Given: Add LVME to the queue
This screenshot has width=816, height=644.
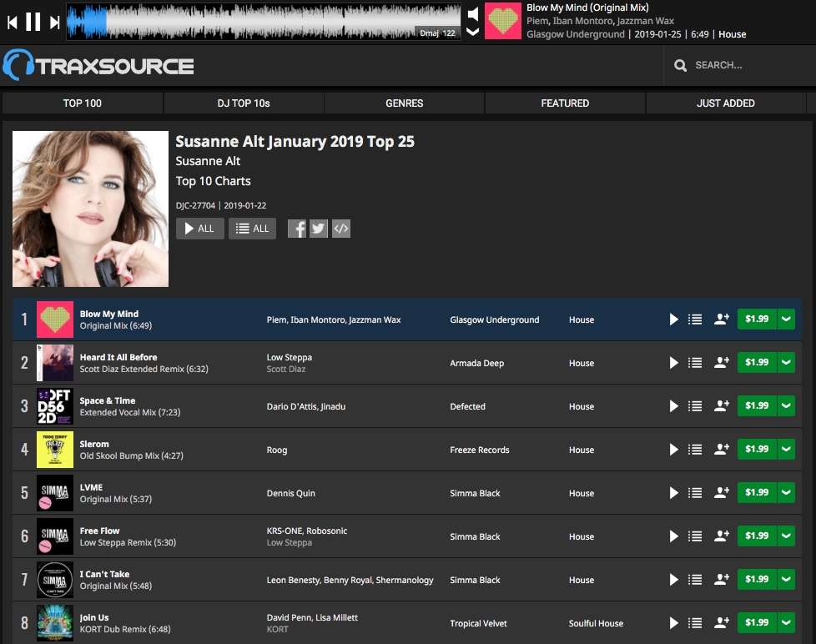Looking at the screenshot, I should pyautogui.click(x=695, y=493).
